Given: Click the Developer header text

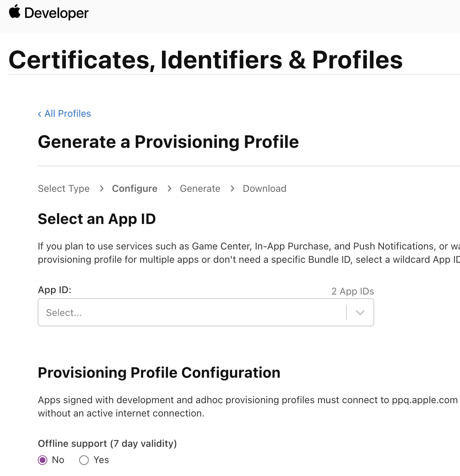Looking at the screenshot, I should (56, 13).
